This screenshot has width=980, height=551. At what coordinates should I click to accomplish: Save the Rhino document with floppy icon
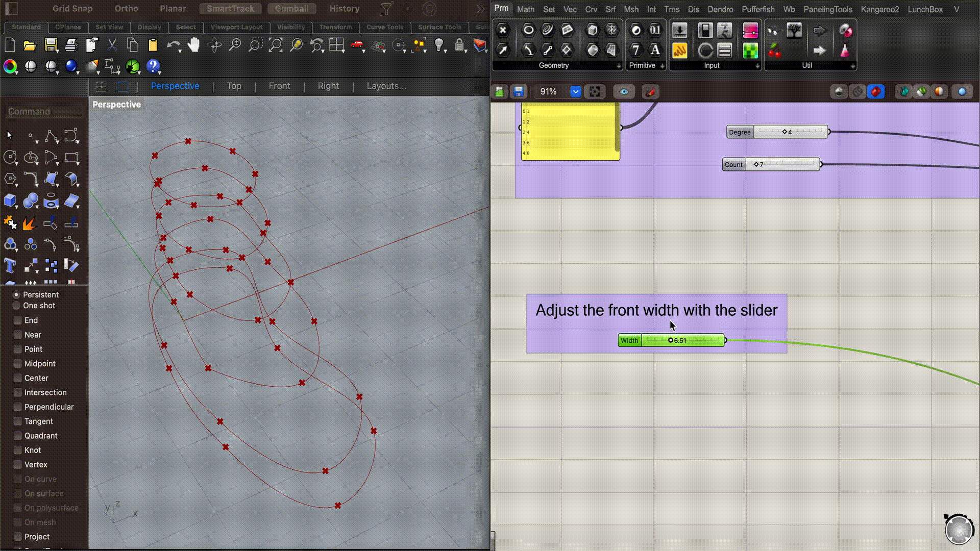[x=51, y=45]
